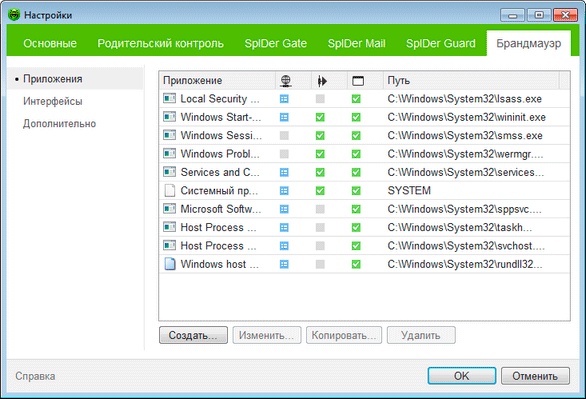Select the Windows host rundll32 file icon

170,264
